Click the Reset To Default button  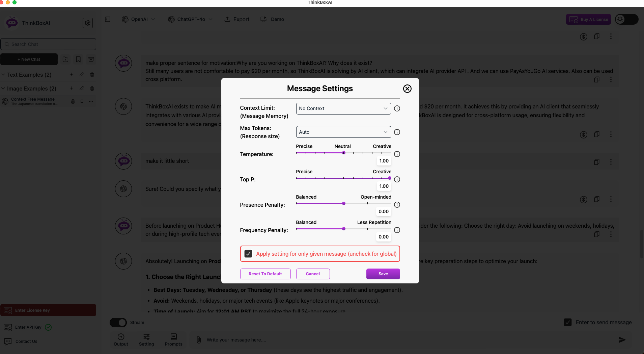click(265, 274)
